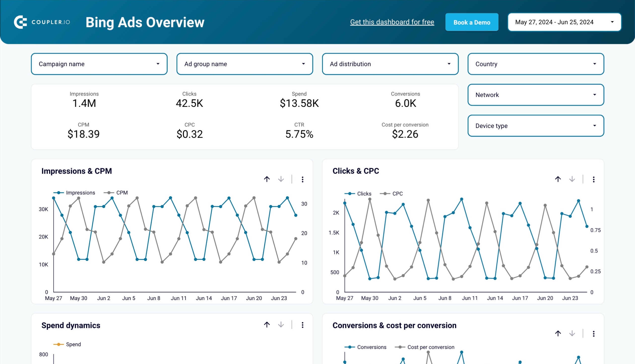Click the Get this dashboard for free link
This screenshot has height=364, width=635.
coord(392,22)
